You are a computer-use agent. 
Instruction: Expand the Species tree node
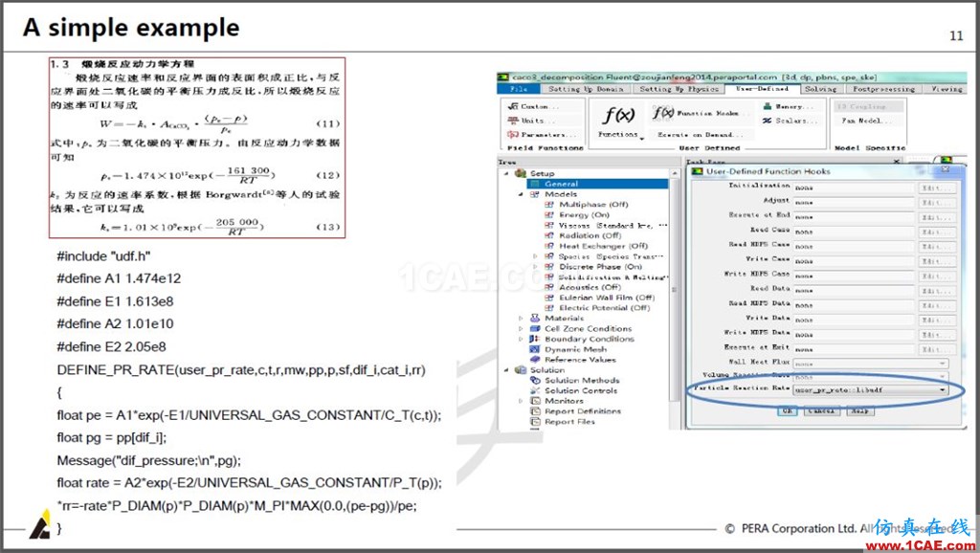coord(535,256)
